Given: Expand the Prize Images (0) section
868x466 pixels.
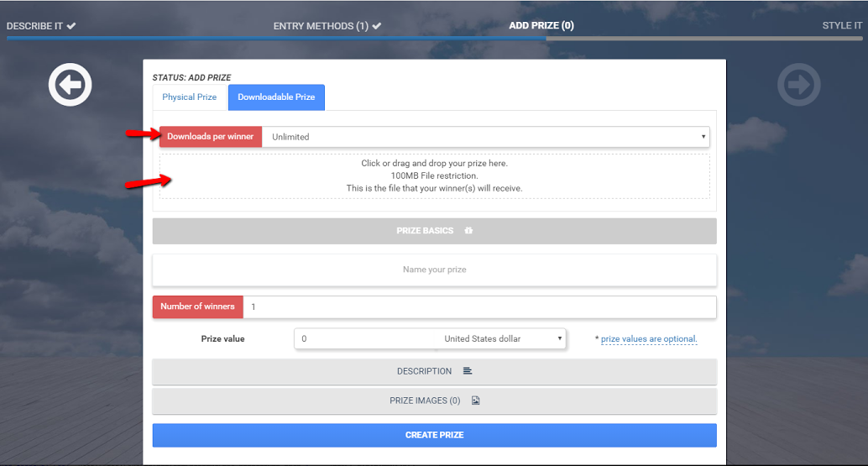Looking at the screenshot, I should (x=435, y=401).
